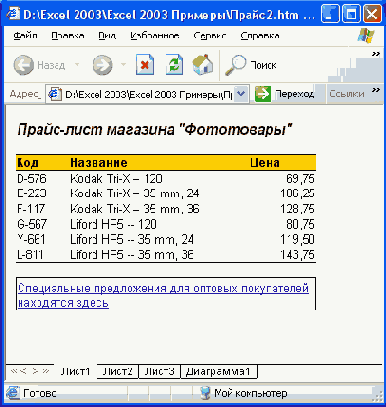Open the Правка menu

pos(68,35)
